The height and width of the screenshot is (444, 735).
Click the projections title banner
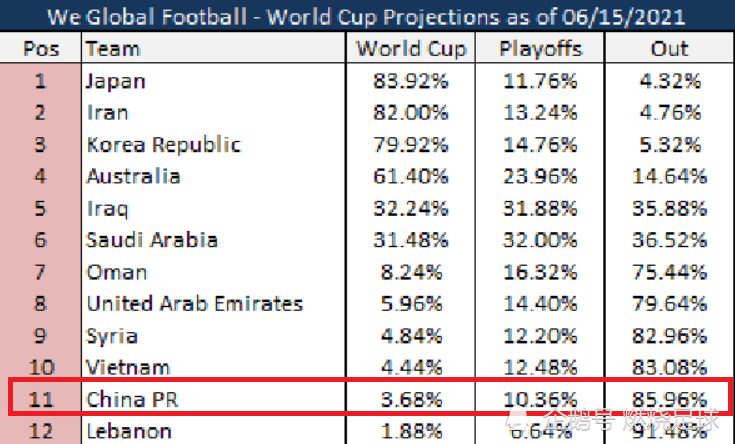click(x=367, y=16)
